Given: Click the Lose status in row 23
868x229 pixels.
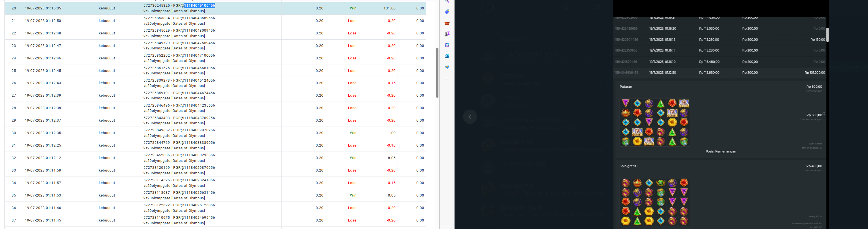Looking at the screenshot, I should [352, 46].
